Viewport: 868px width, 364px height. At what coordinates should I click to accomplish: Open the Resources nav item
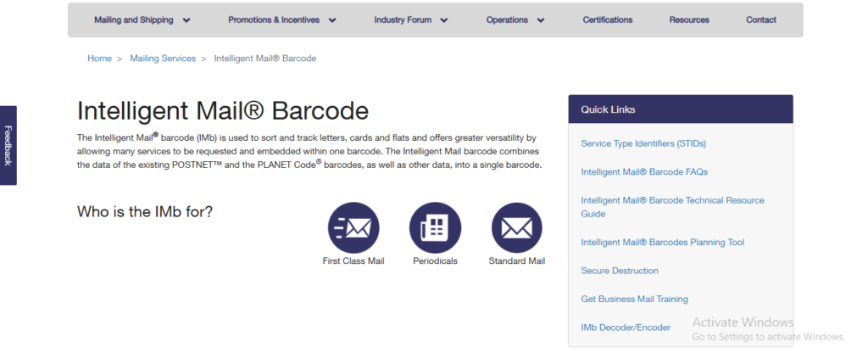point(689,20)
